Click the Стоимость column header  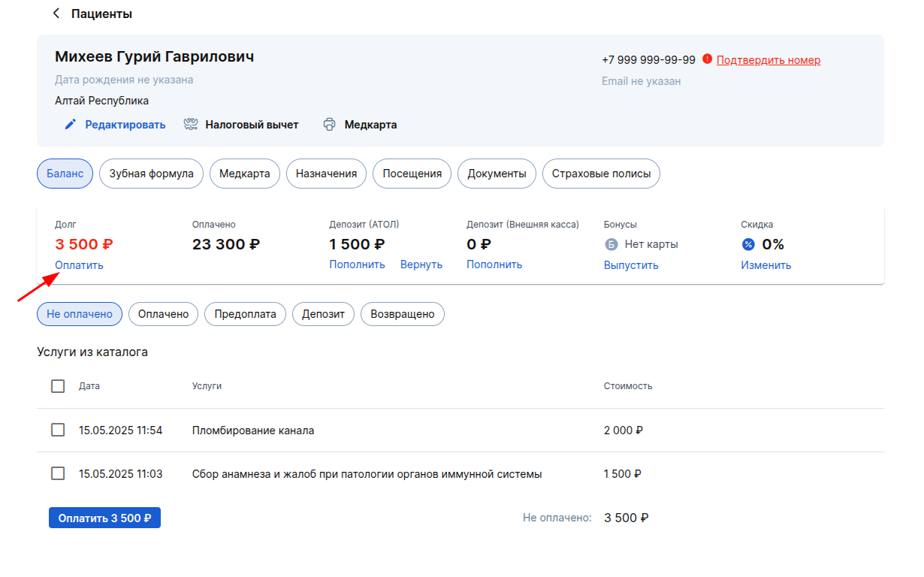point(628,386)
